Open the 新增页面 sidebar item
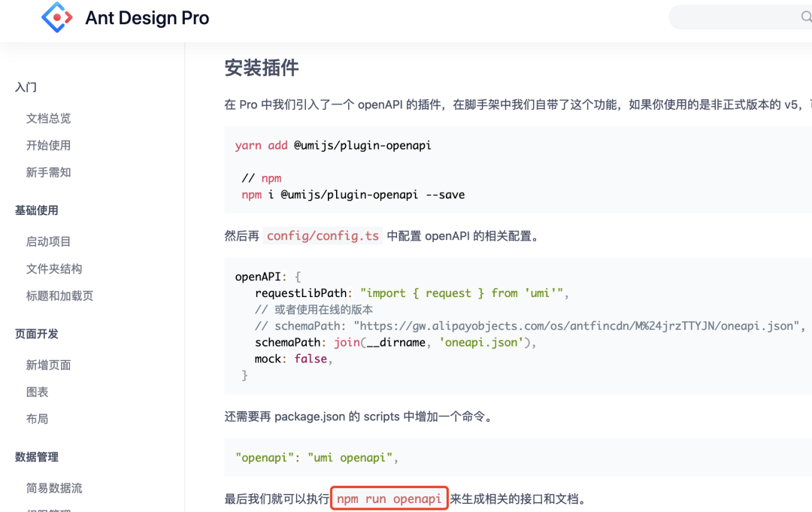The width and height of the screenshot is (812, 512). coord(48,365)
